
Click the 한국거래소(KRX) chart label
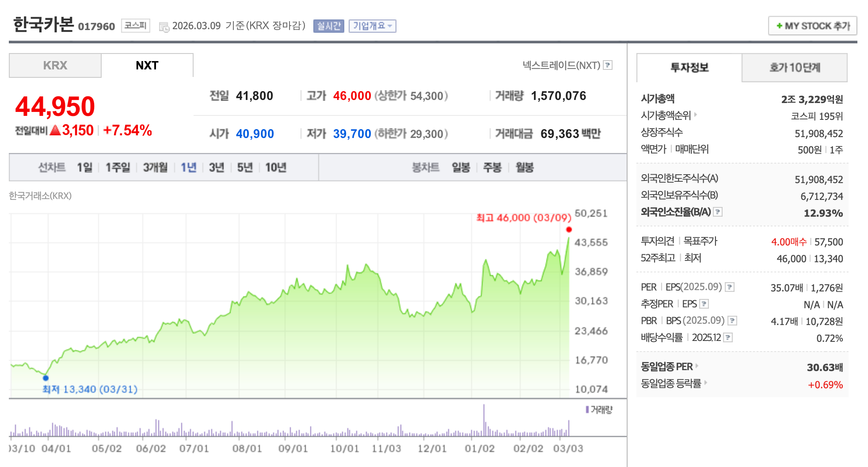[x=40, y=195]
